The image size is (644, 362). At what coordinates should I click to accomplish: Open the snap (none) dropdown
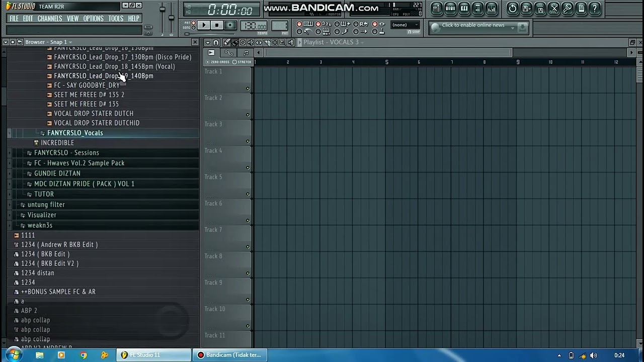point(405,25)
